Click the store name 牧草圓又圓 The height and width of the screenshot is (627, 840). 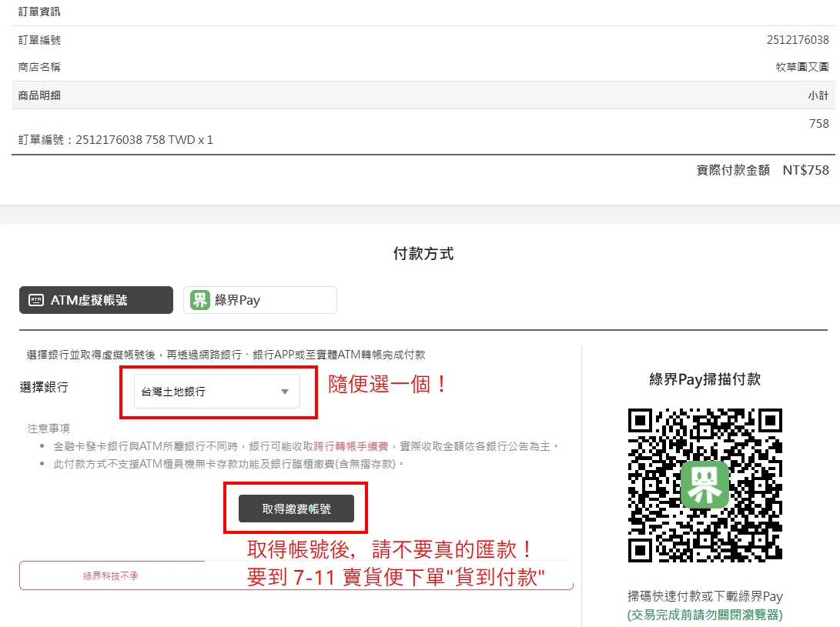pos(802,67)
